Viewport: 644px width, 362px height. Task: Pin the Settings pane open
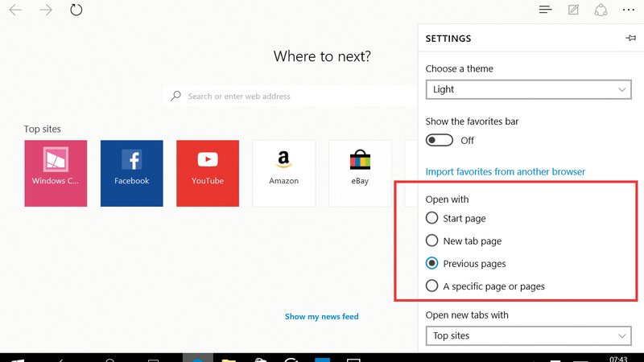pos(630,39)
